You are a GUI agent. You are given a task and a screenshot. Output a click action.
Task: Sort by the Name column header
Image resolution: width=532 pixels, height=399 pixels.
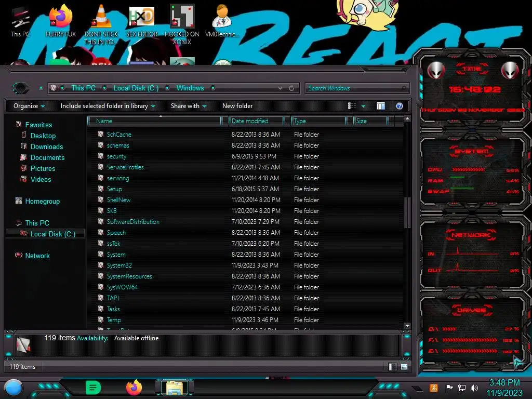tap(154, 121)
